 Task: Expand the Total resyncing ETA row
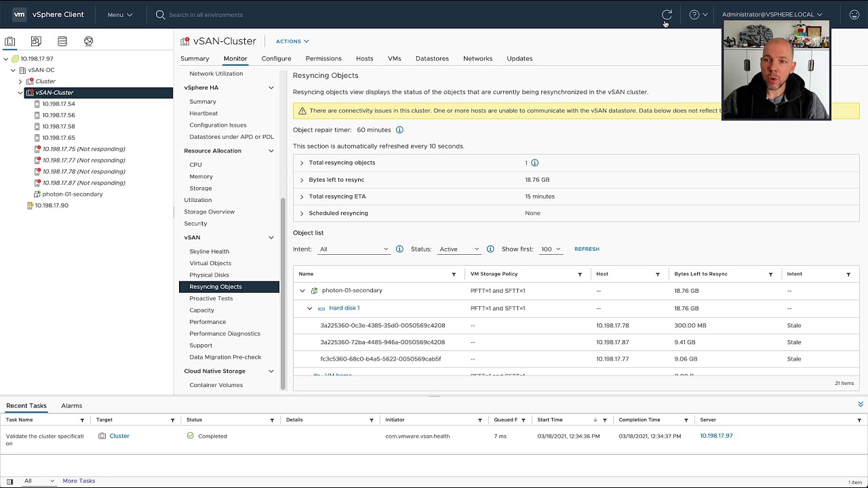pyautogui.click(x=302, y=197)
